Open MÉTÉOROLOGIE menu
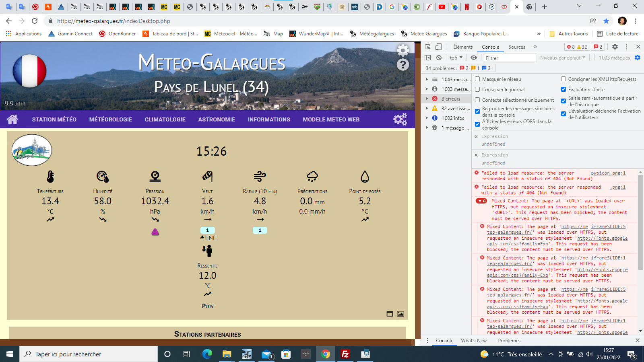The width and height of the screenshot is (644, 362). (111, 119)
